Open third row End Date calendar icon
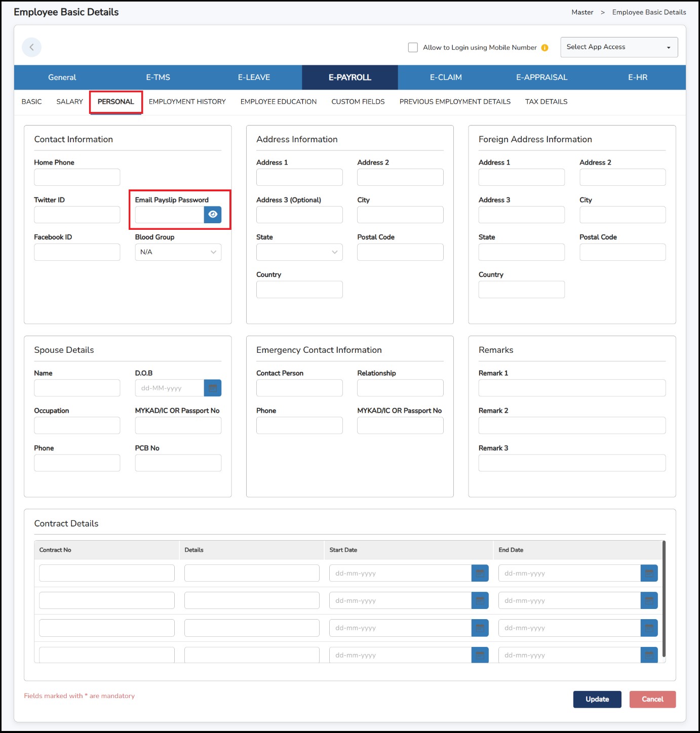 [x=649, y=628]
